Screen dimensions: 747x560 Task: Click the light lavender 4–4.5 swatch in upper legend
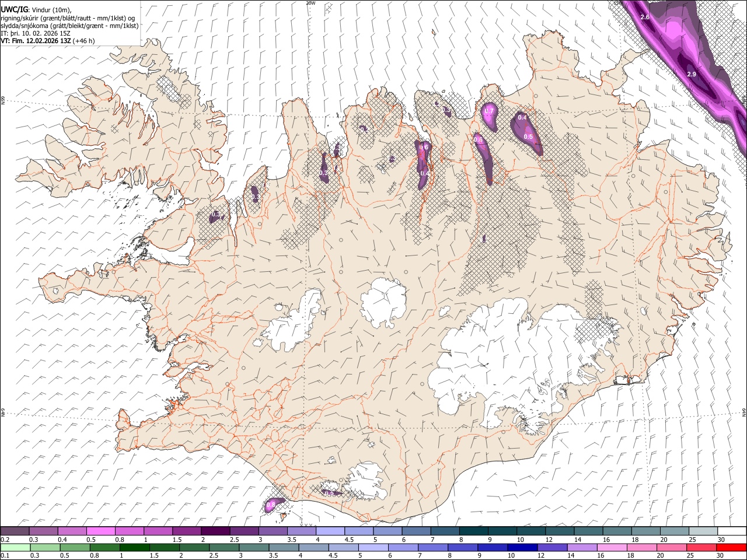pyautogui.click(x=329, y=531)
